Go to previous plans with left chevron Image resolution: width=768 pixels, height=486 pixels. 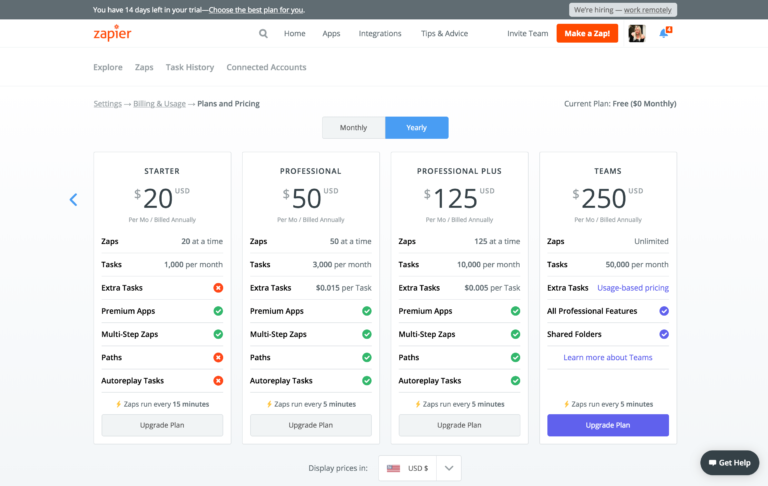73,199
